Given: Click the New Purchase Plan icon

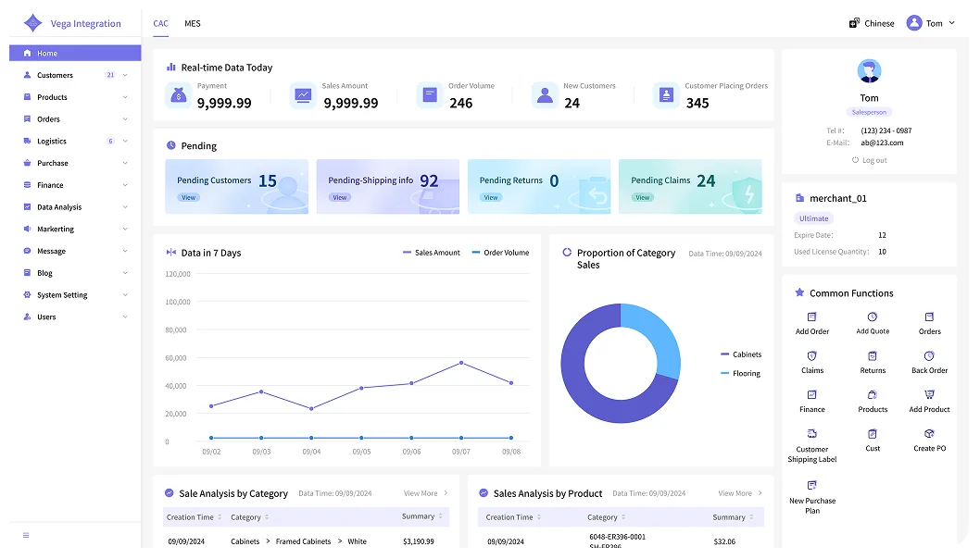Looking at the screenshot, I should [811, 485].
